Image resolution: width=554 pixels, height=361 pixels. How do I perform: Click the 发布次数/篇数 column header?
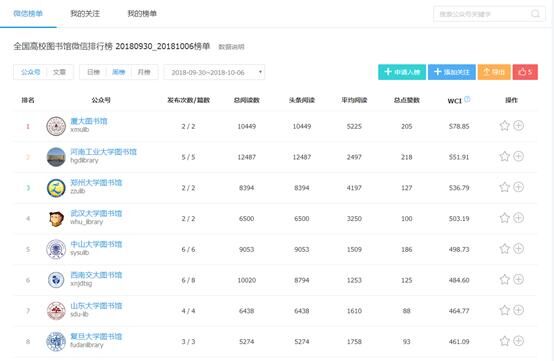pyautogui.click(x=189, y=100)
